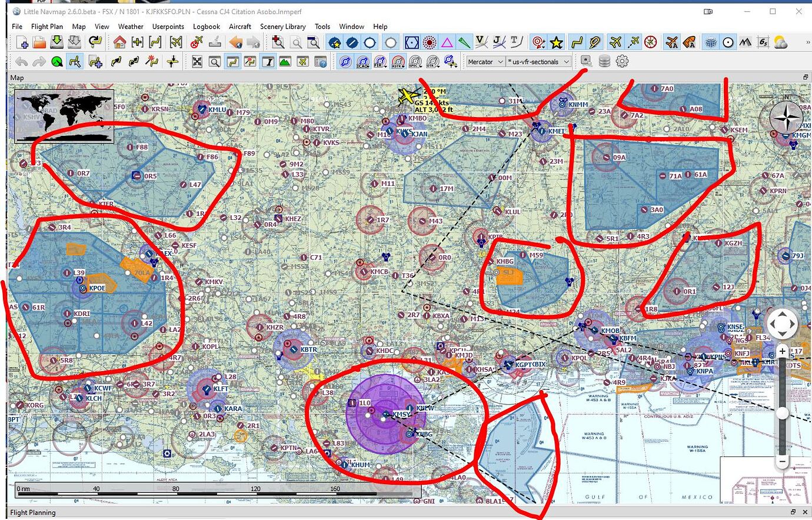812x520 pixels.
Task: Open the Userpoints menu
Action: (168, 26)
